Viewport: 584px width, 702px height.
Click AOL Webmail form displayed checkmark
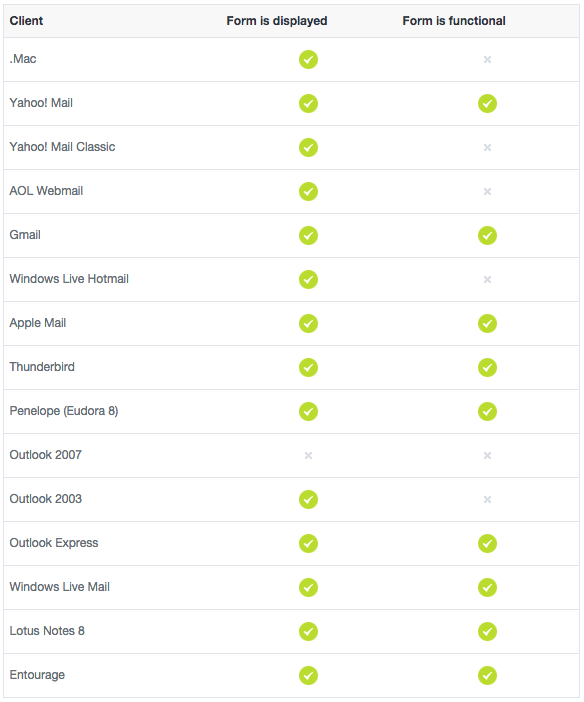[308, 192]
